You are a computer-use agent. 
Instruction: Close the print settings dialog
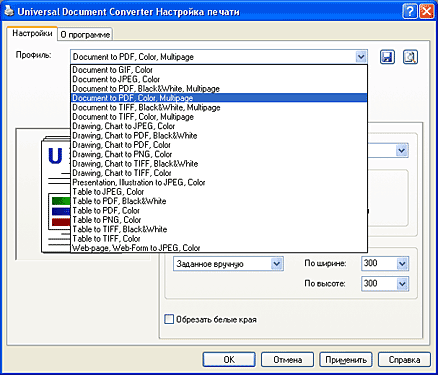click(426, 11)
